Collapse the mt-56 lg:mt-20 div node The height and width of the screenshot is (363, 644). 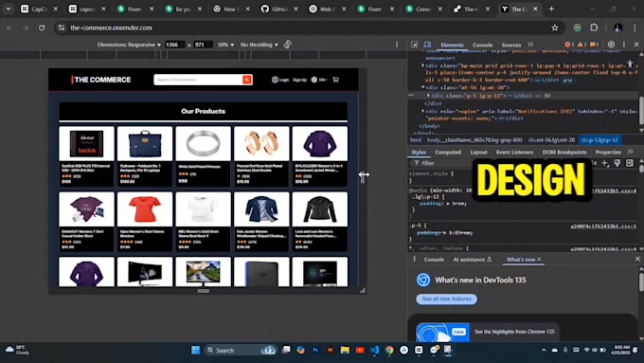[423, 87]
